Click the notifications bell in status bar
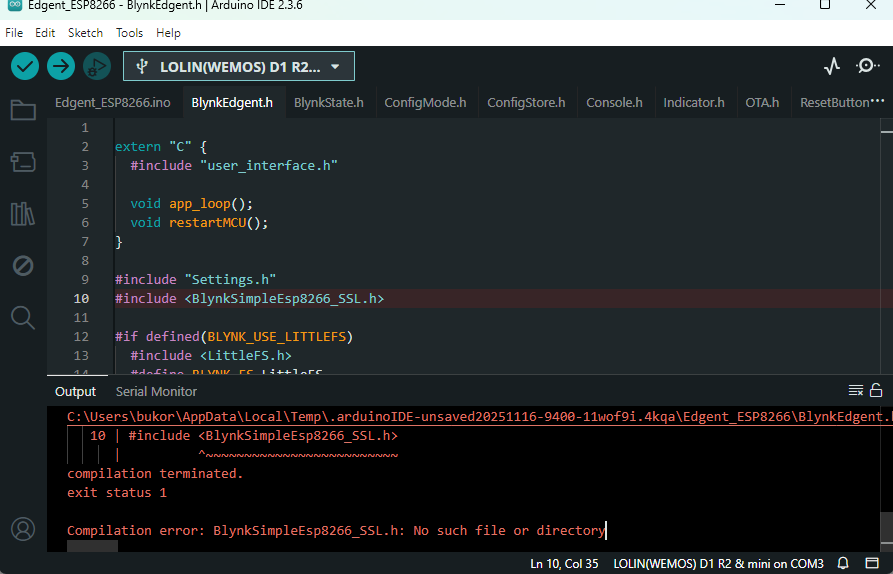This screenshot has width=893, height=574. tap(843, 563)
